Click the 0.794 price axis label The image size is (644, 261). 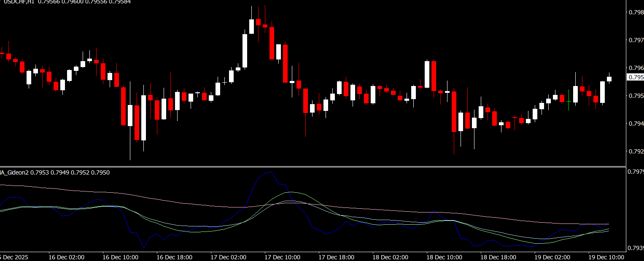[636, 124]
